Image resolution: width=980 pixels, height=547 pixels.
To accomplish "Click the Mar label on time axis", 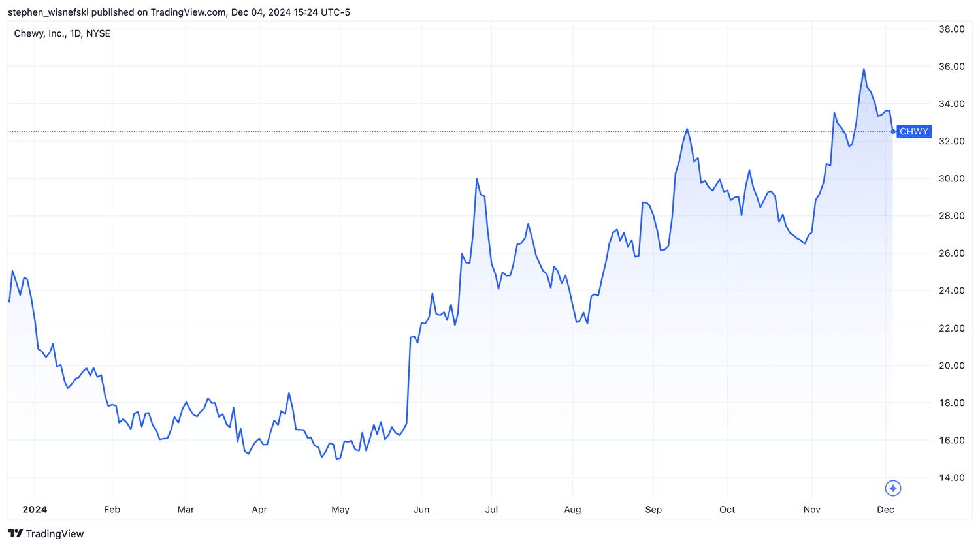I will (186, 509).
